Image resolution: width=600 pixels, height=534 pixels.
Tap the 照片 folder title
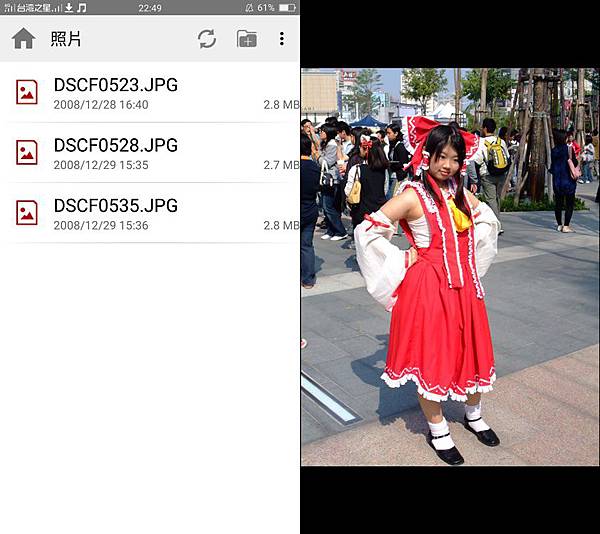66,39
